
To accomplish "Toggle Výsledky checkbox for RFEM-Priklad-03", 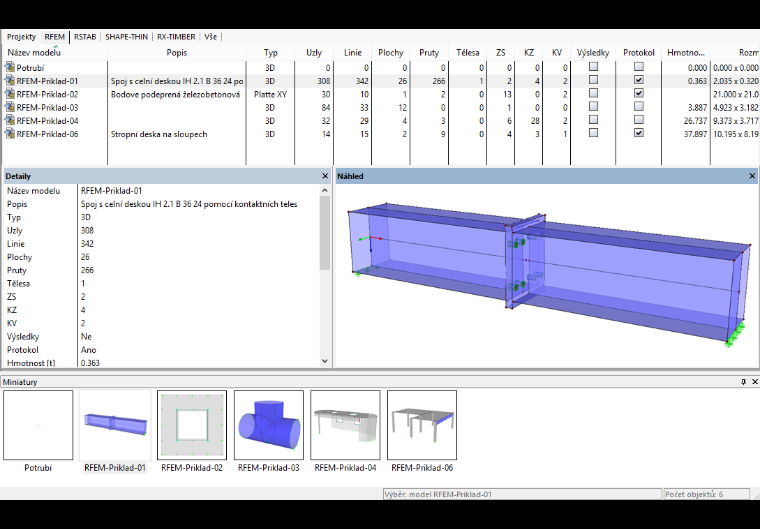I will pos(593,106).
